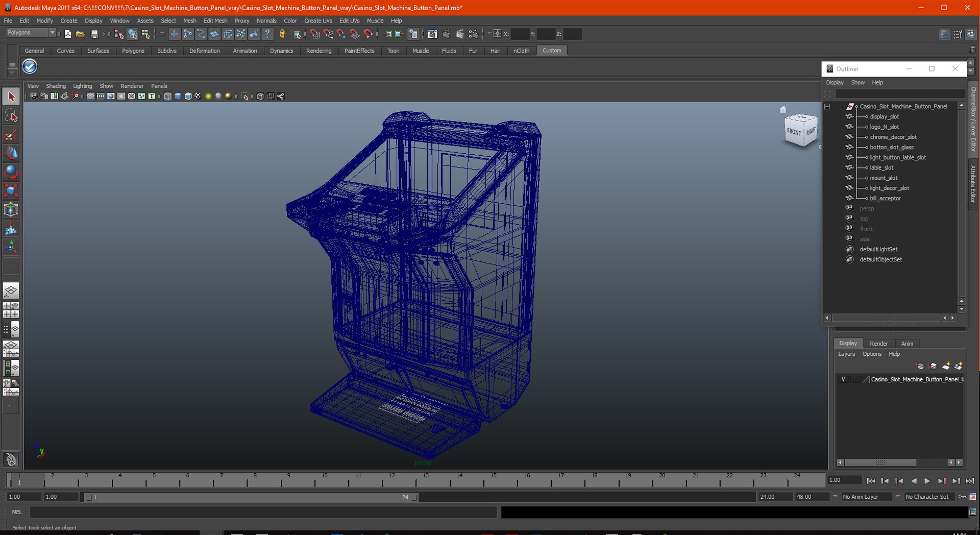
Task: Select the Move tool in toolbox
Action: point(11,153)
